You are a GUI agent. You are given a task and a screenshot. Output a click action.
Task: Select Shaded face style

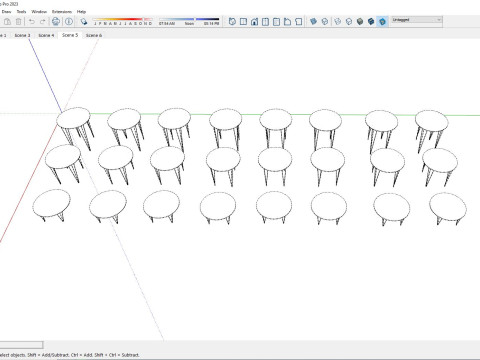coord(360,22)
